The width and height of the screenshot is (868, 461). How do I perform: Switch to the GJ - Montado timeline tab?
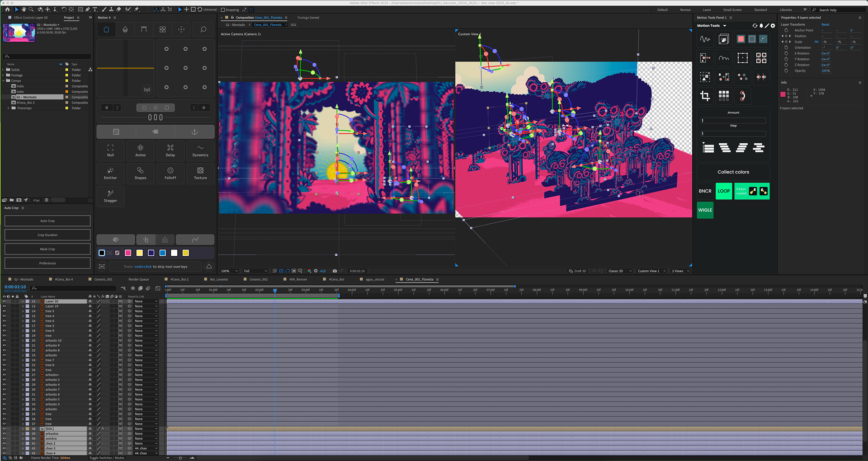(24, 279)
